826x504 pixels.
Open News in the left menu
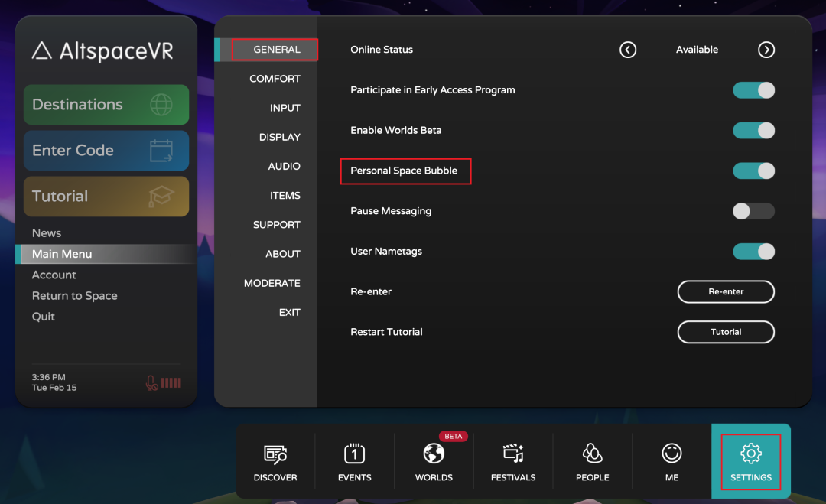(47, 232)
